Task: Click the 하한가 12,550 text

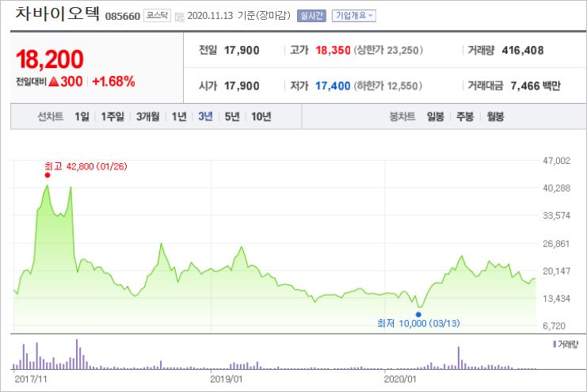Action: point(388,86)
